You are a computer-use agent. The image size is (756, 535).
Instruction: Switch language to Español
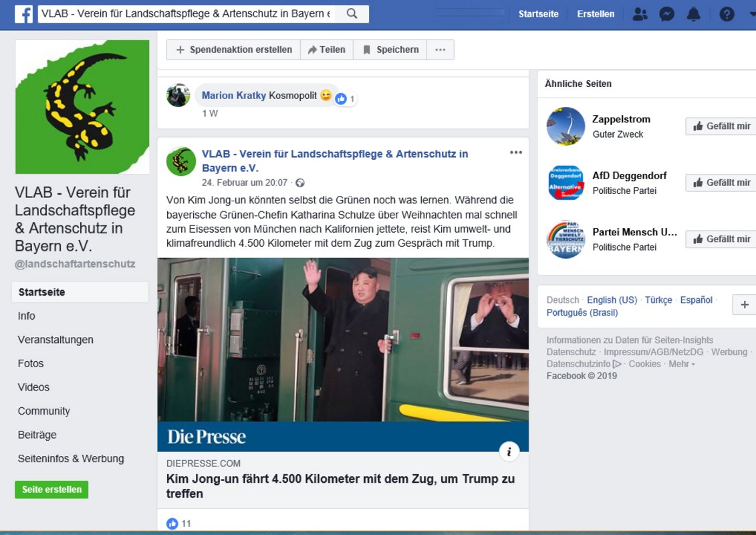coord(697,300)
